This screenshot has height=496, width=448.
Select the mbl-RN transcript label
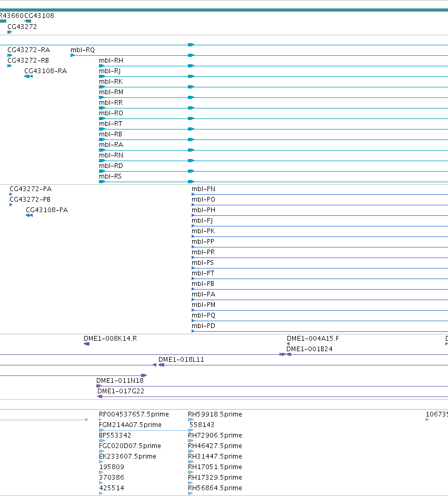coord(111,155)
